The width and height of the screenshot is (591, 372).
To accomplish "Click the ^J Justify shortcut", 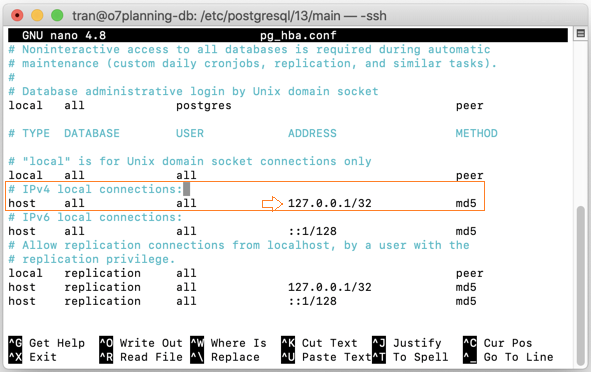I will click(407, 343).
